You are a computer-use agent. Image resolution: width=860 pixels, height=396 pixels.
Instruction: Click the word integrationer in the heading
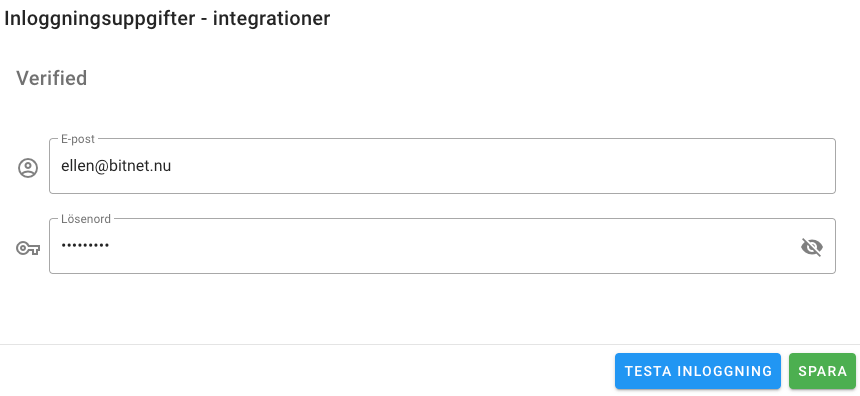[271, 19]
